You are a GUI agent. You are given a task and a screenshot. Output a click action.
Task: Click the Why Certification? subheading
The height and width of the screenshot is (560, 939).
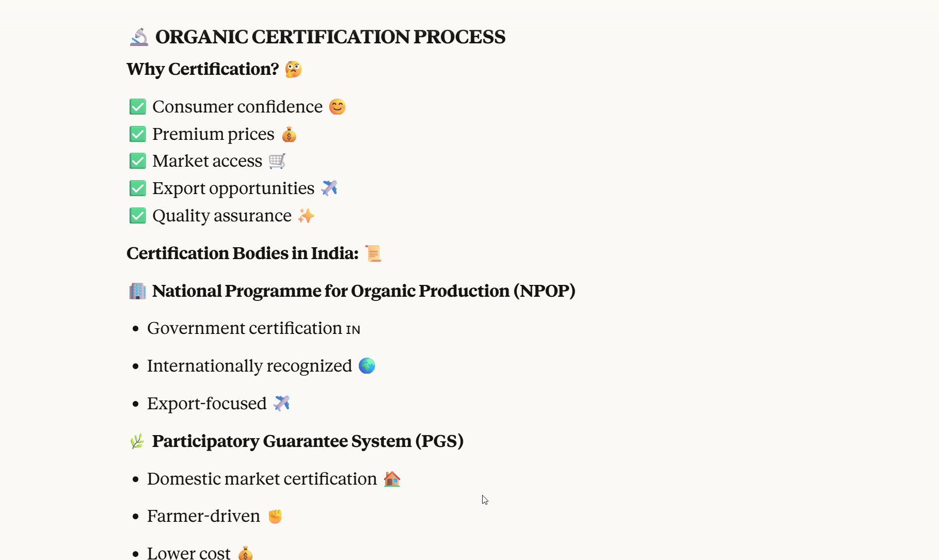coord(202,69)
